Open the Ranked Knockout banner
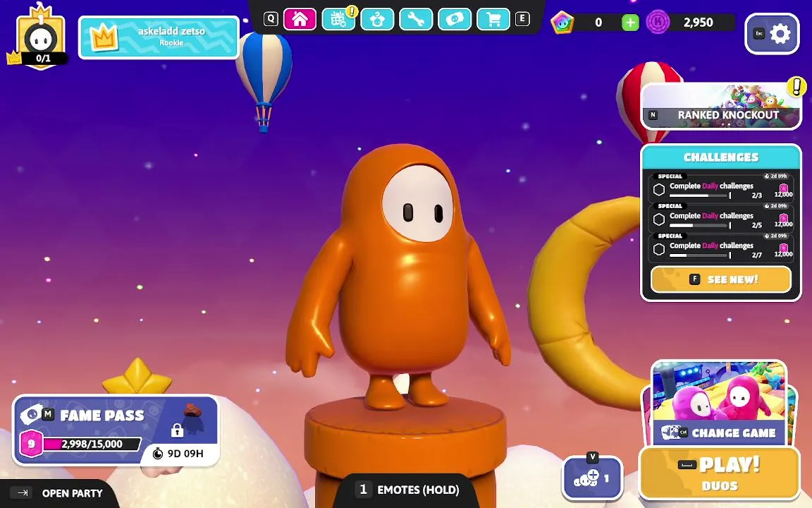 click(721, 107)
